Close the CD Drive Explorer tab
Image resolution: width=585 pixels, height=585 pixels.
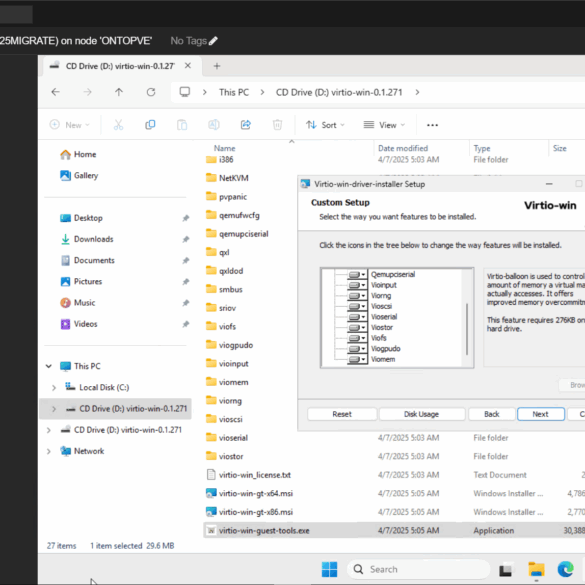point(188,66)
